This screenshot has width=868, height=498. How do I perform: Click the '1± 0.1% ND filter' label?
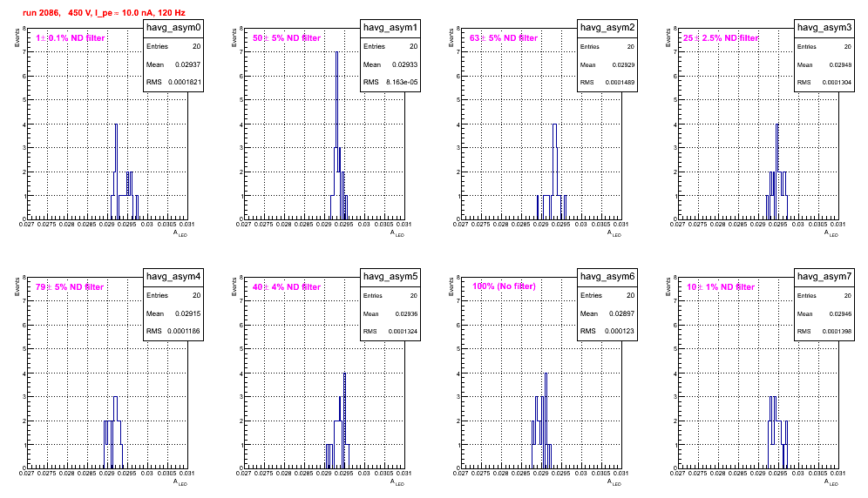pyautogui.click(x=71, y=38)
